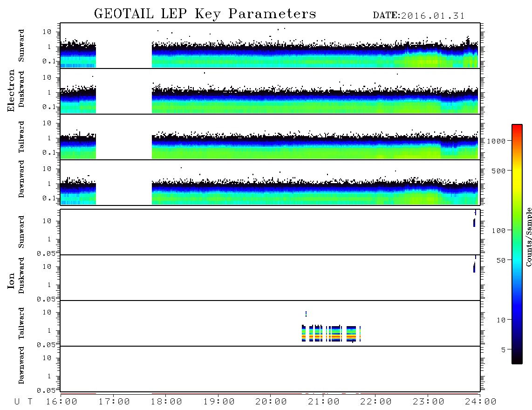532x410 pixels.
Task: Click the Ion Duskward panel label
Action: click(21, 275)
